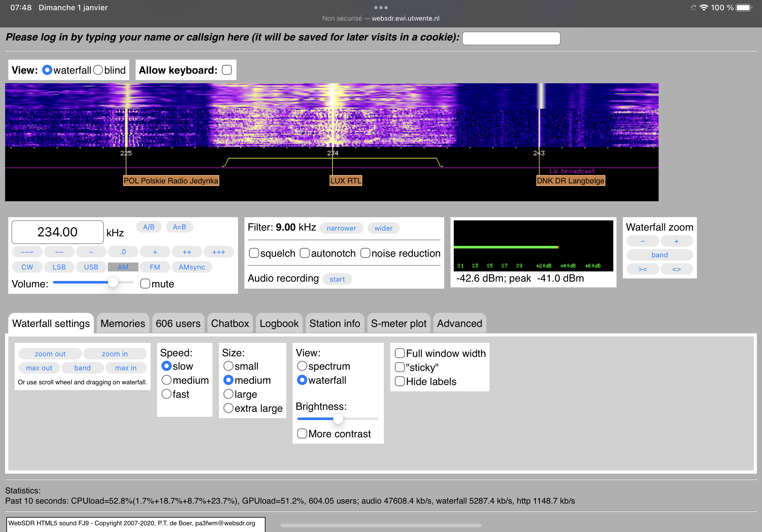The height and width of the screenshot is (532, 762).
Task: Click the A/B VFO swap button
Action: pos(148,227)
